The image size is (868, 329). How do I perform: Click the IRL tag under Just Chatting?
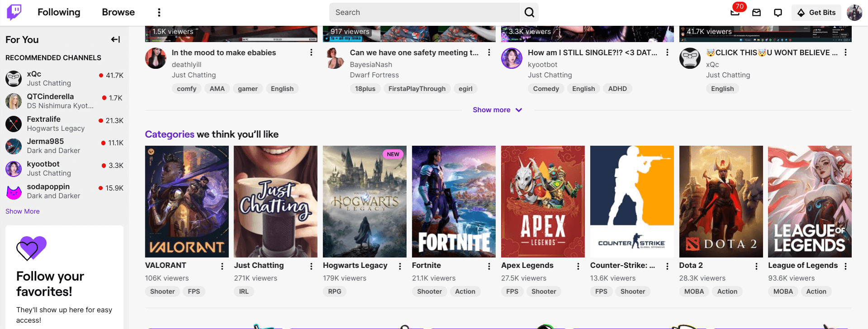click(244, 291)
